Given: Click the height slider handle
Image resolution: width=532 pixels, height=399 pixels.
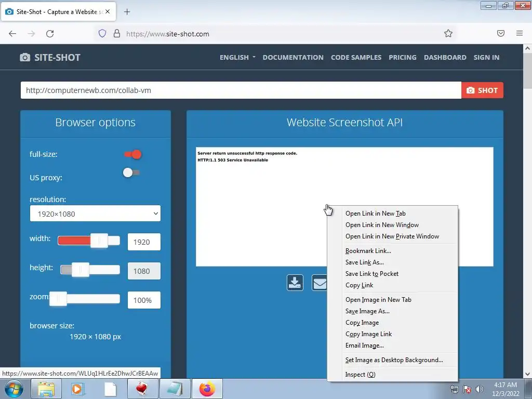Looking at the screenshot, I should (x=81, y=270).
